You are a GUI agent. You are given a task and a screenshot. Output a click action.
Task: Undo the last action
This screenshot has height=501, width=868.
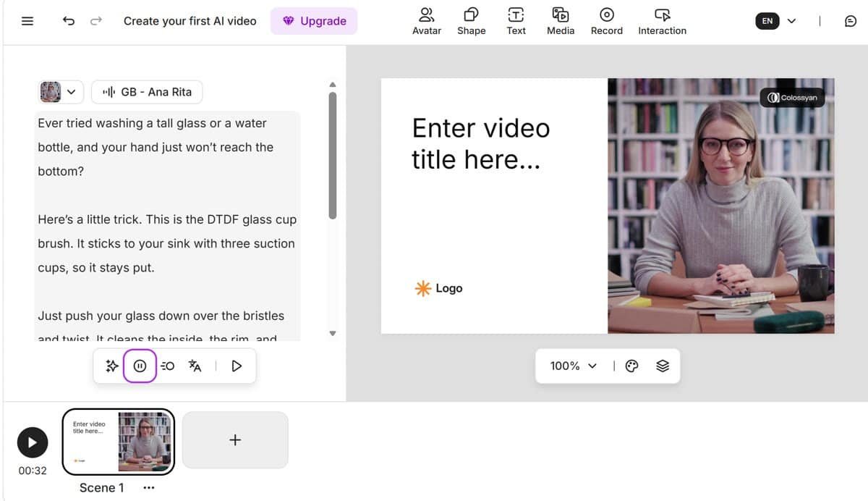point(69,21)
